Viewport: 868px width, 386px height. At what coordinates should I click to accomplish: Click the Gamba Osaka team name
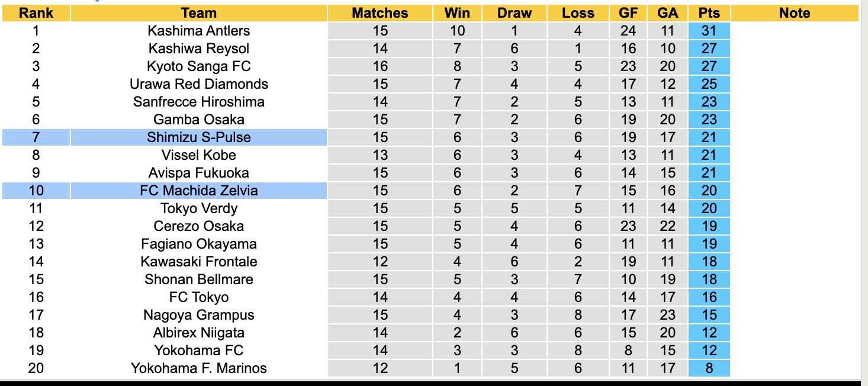(x=199, y=120)
